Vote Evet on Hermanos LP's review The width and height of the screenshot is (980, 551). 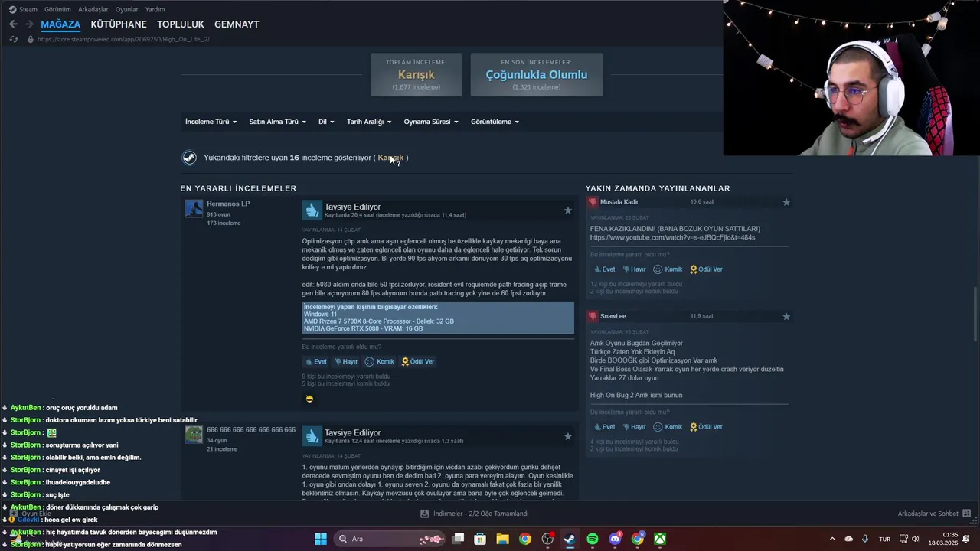[x=316, y=362]
